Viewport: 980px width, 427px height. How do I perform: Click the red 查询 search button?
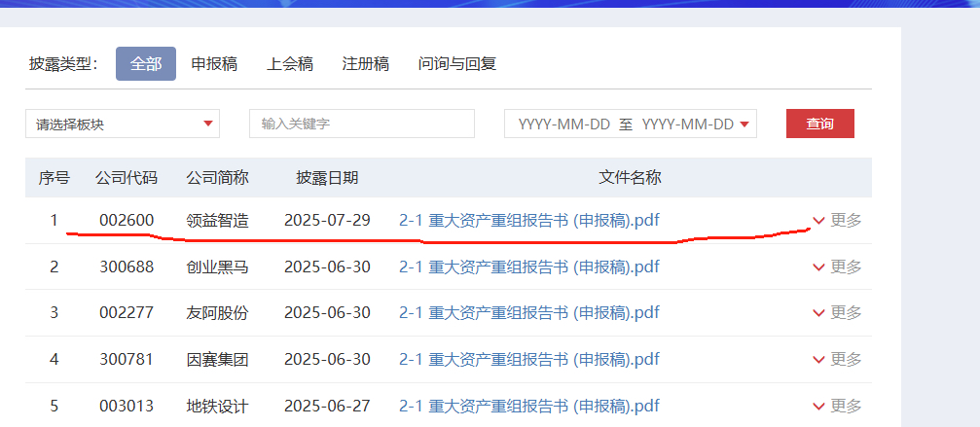820,124
